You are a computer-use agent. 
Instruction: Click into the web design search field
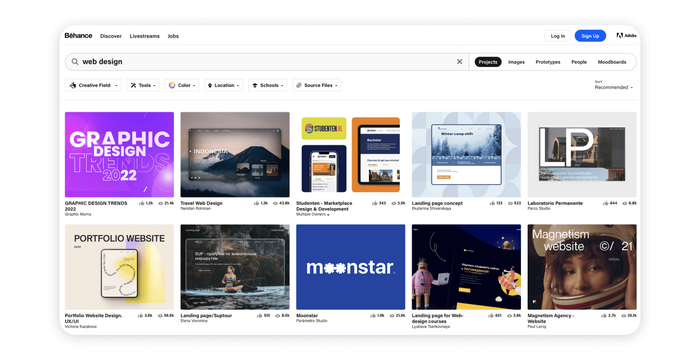(267, 62)
